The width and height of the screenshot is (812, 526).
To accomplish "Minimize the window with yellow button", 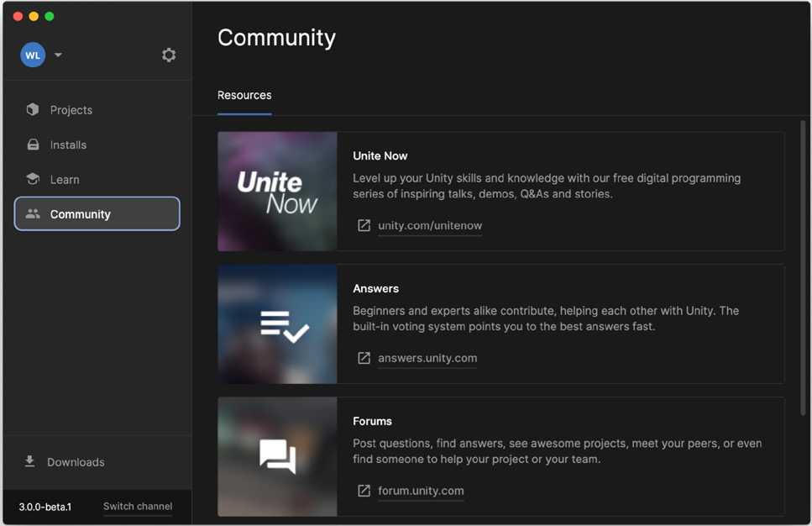I will coord(34,16).
